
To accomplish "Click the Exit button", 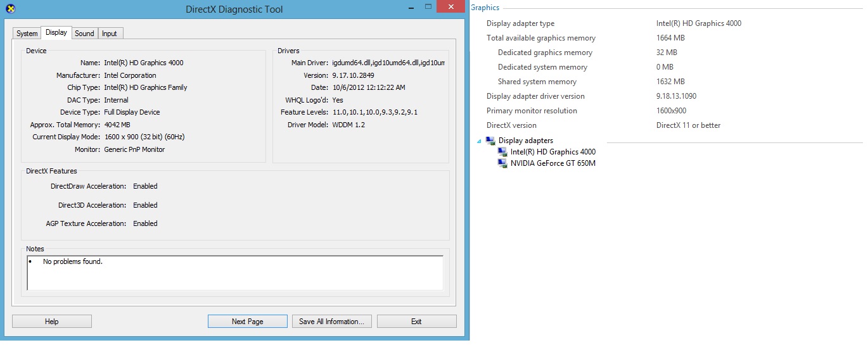I will [416, 322].
